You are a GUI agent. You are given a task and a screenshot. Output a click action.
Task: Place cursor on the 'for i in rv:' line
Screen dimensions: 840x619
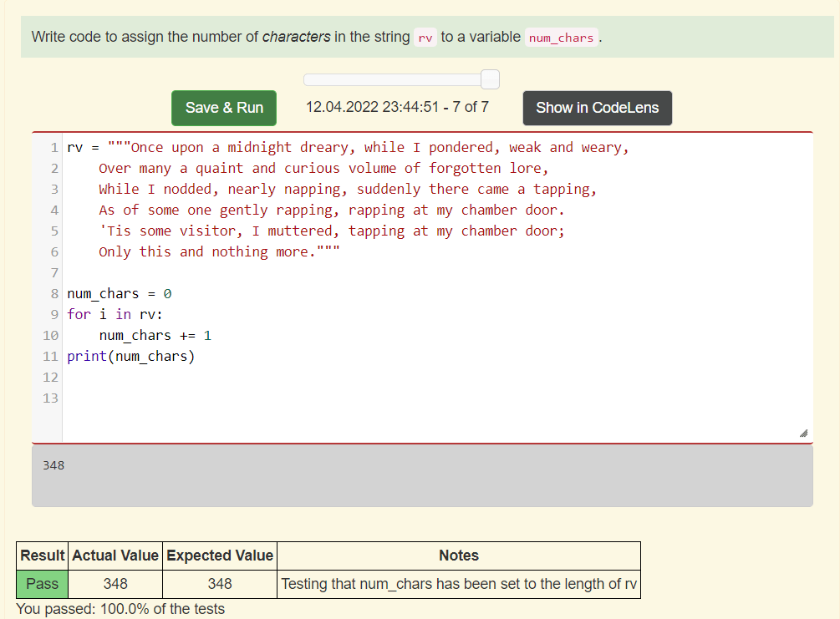pyautogui.click(x=115, y=315)
